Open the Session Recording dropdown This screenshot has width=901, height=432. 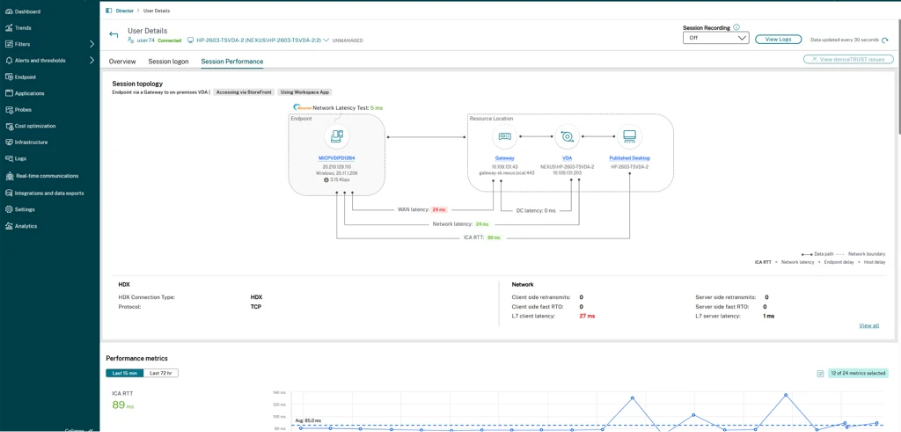pos(716,38)
